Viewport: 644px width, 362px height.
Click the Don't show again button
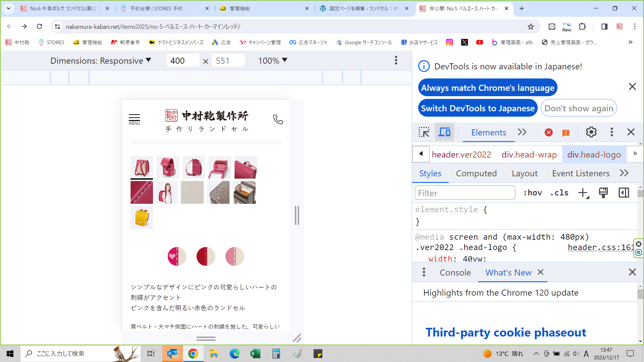tap(579, 108)
